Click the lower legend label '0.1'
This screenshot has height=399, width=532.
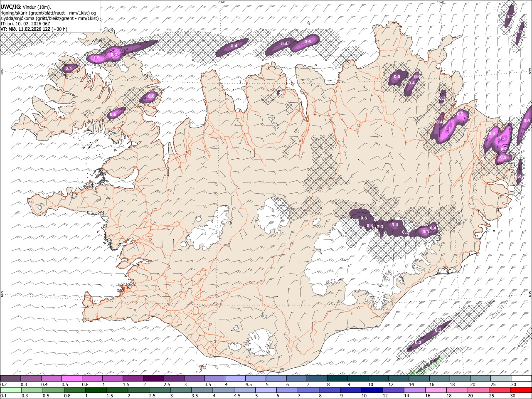tap(3, 396)
